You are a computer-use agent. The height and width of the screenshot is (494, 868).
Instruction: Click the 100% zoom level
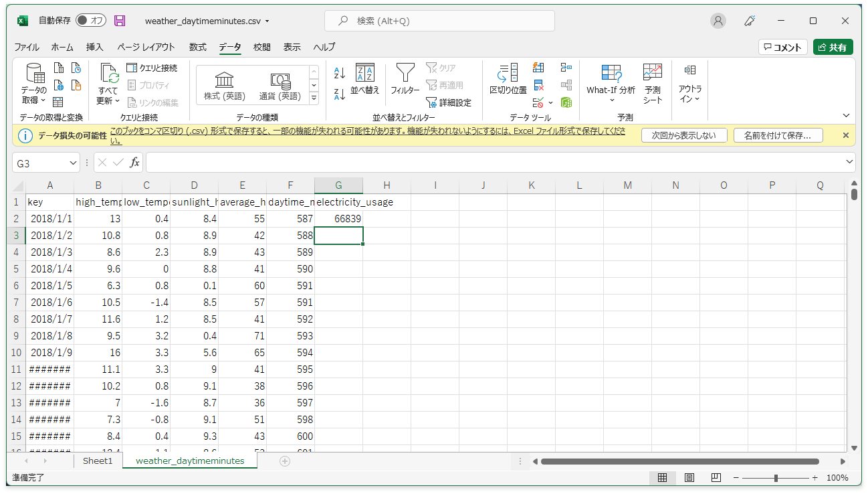click(x=837, y=478)
